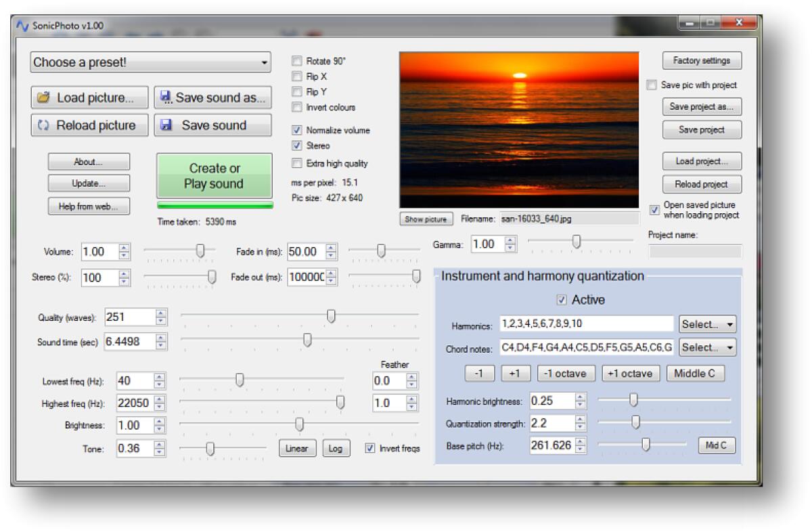Click the Gamma slider handle
This screenshot has width=812, height=532.
(x=576, y=242)
